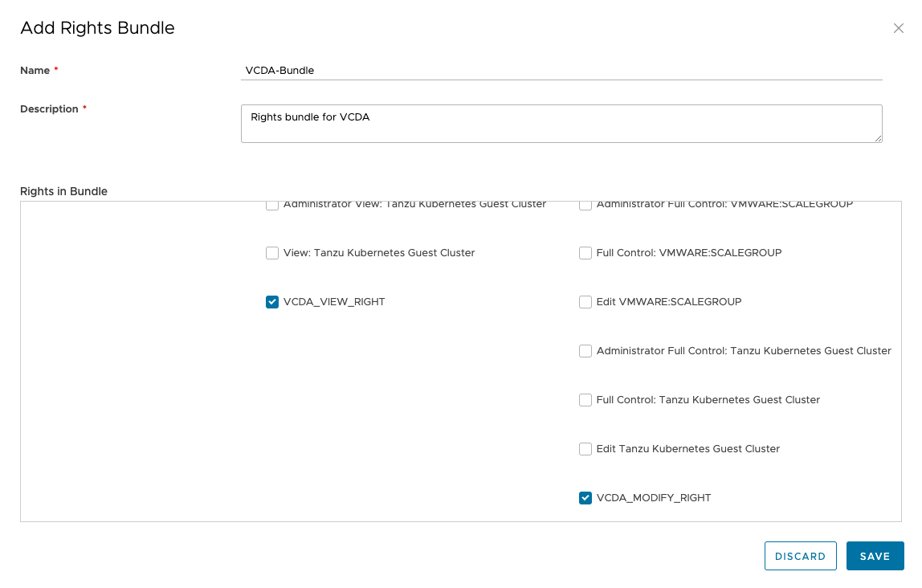Click the Edit VMWARE:SCALEGROUP label
This screenshot has width=922, height=588.
[x=669, y=302]
